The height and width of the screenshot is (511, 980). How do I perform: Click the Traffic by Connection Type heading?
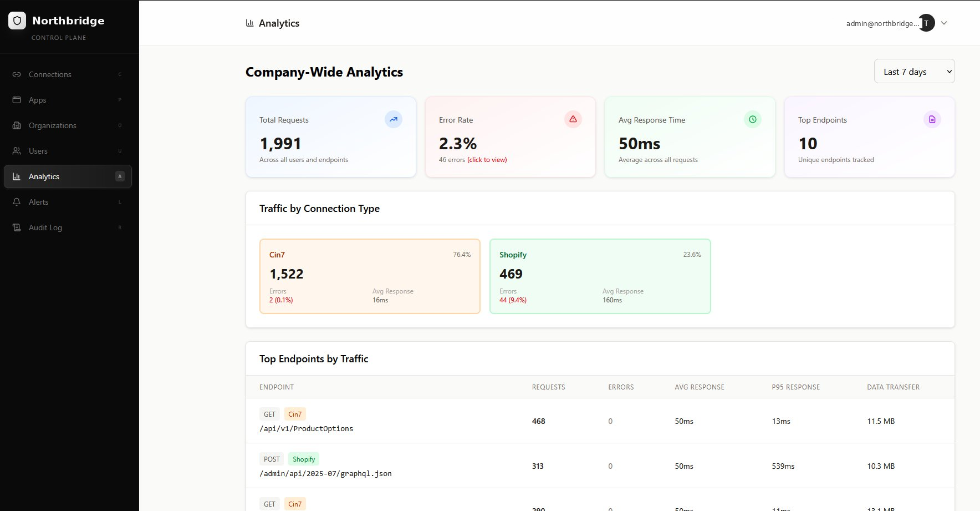[x=319, y=209]
